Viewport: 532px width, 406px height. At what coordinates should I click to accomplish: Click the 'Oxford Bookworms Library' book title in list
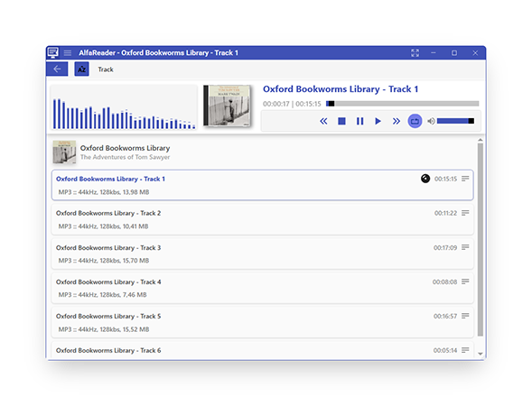pyautogui.click(x=125, y=148)
